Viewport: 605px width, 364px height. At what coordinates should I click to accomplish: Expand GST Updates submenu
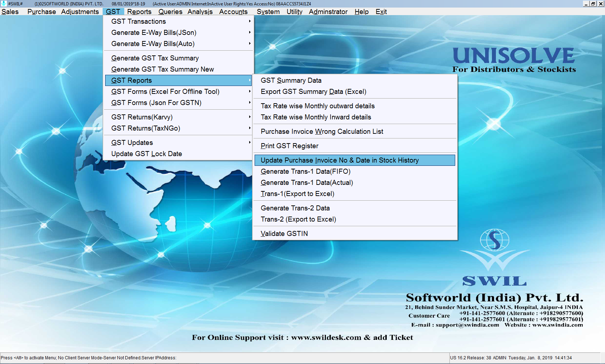pyautogui.click(x=179, y=143)
